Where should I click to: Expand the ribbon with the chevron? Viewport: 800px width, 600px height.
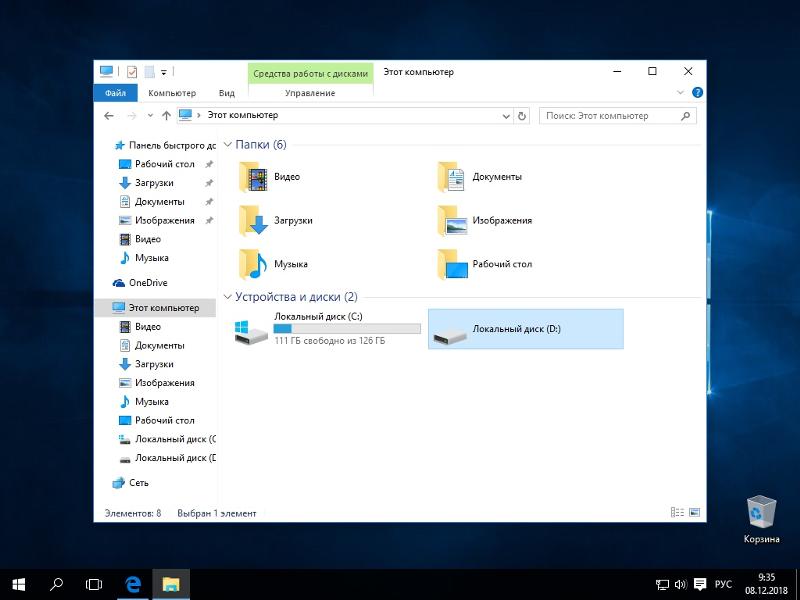[680, 92]
